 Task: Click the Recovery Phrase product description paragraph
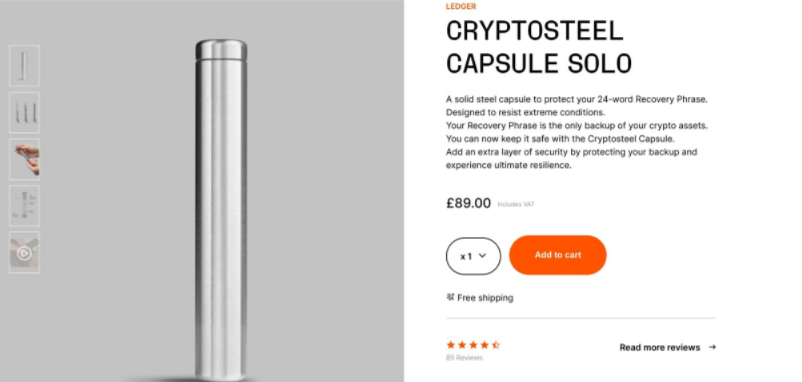577,132
